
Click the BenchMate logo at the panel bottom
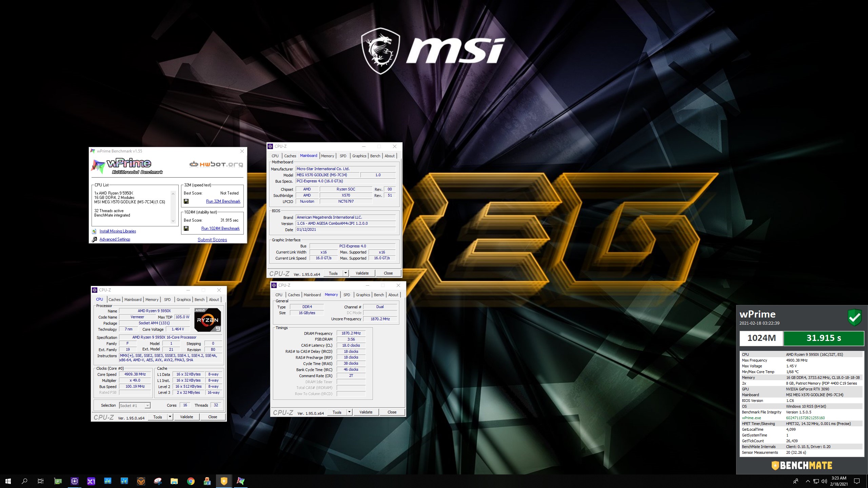pos(802,466)
